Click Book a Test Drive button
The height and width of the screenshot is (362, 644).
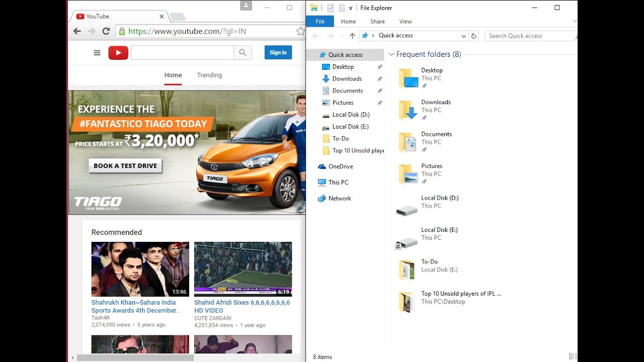[x=125, y=166]
